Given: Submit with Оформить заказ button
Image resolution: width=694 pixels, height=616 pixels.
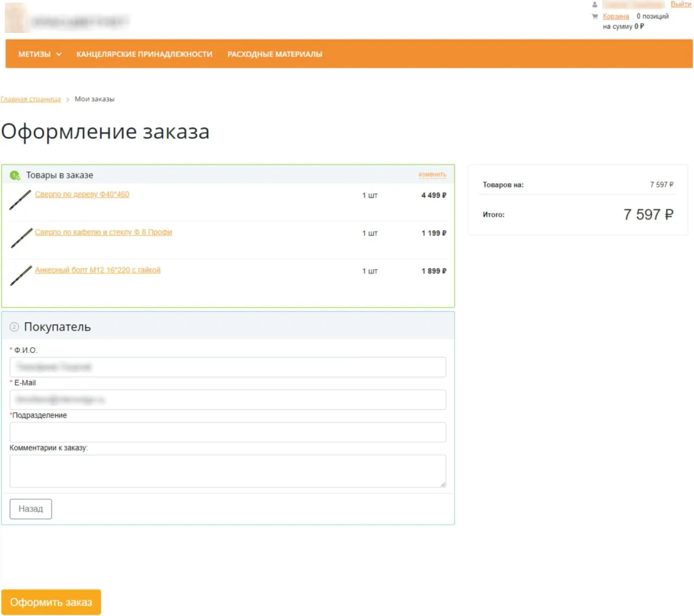Looking at the screenshot, I should click(x=51, y=602).
